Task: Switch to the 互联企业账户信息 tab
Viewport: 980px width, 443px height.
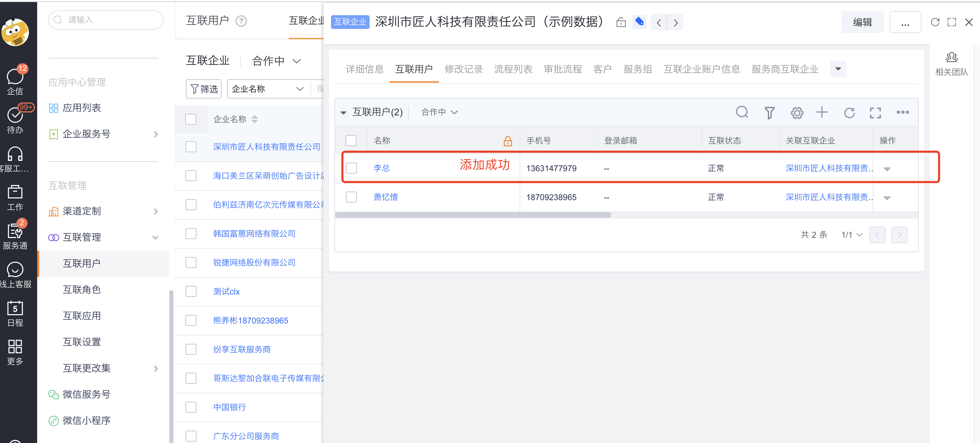Action: (x=702, y=69)
